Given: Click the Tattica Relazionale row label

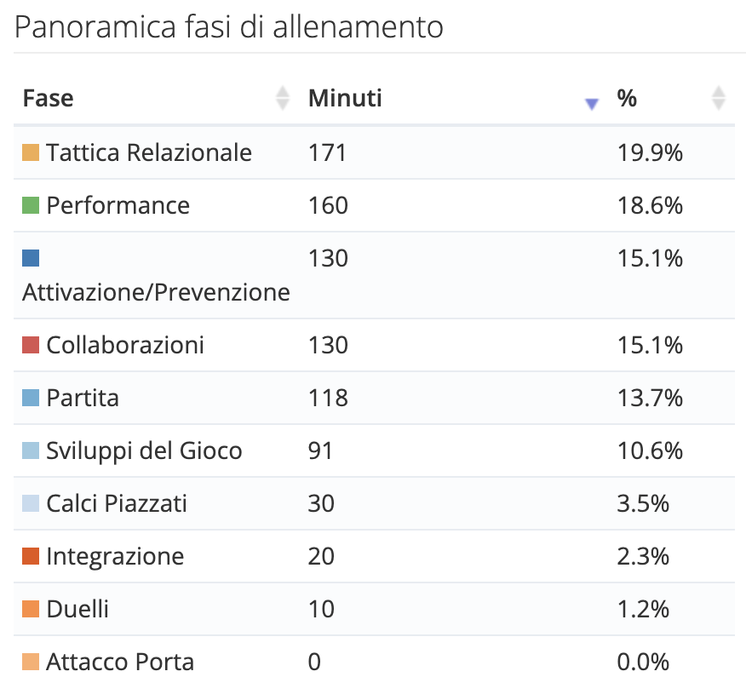Looking at the screenshot, I should point(149,153).
